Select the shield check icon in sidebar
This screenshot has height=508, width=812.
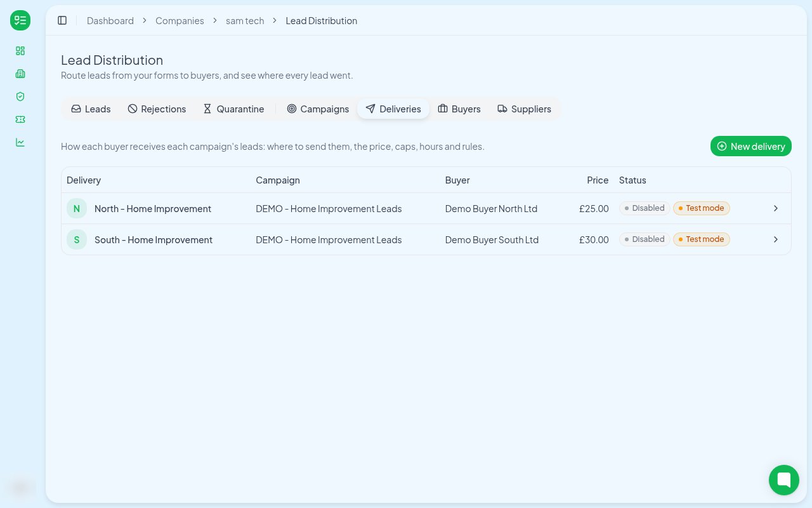20,97
